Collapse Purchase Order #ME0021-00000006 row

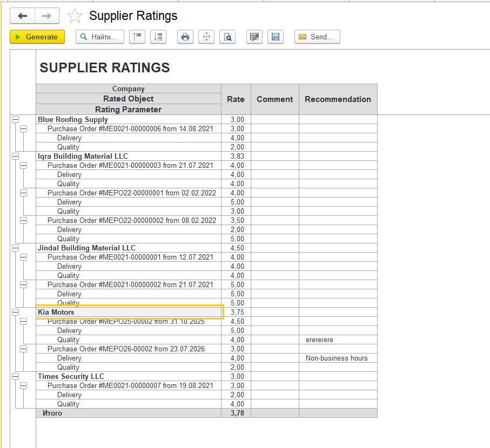(x=23, y=128)
